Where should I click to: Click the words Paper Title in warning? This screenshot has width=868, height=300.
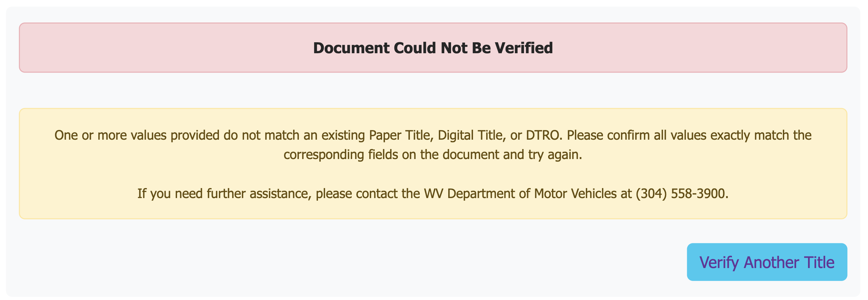point(399,135)
